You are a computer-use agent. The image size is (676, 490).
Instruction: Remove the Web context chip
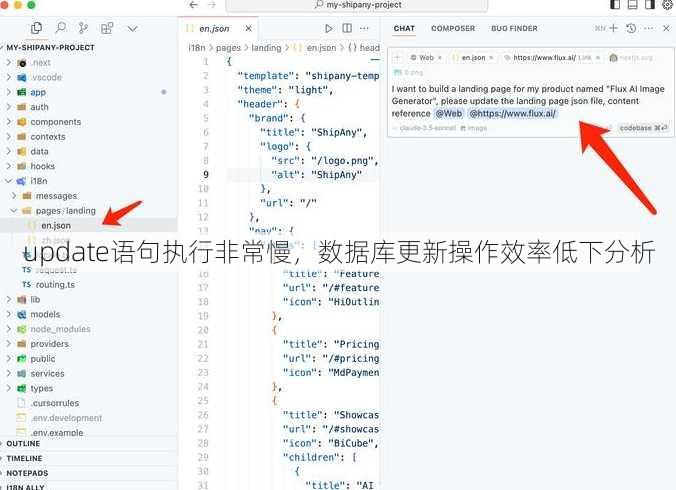coord(440,57)
